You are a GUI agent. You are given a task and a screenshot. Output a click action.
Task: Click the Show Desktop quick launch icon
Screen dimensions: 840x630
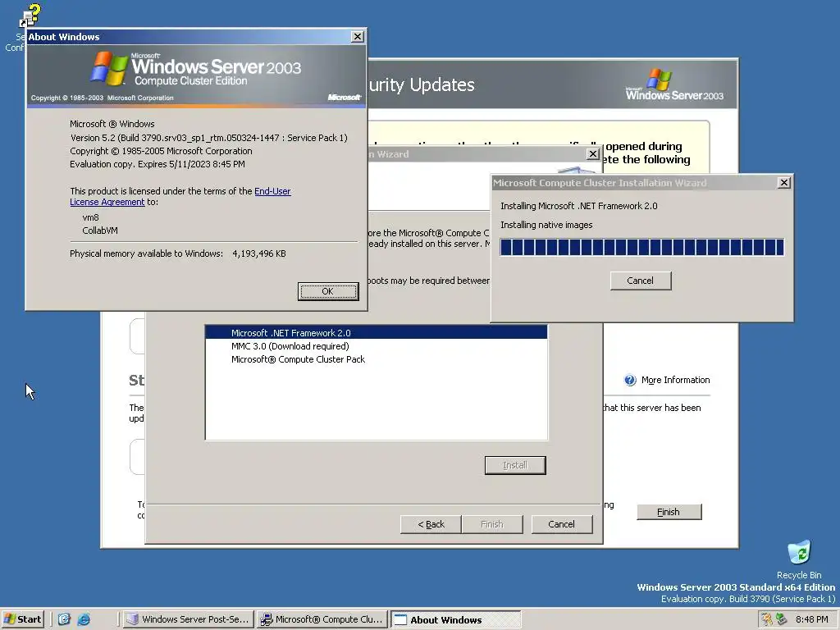coord(64,619)
